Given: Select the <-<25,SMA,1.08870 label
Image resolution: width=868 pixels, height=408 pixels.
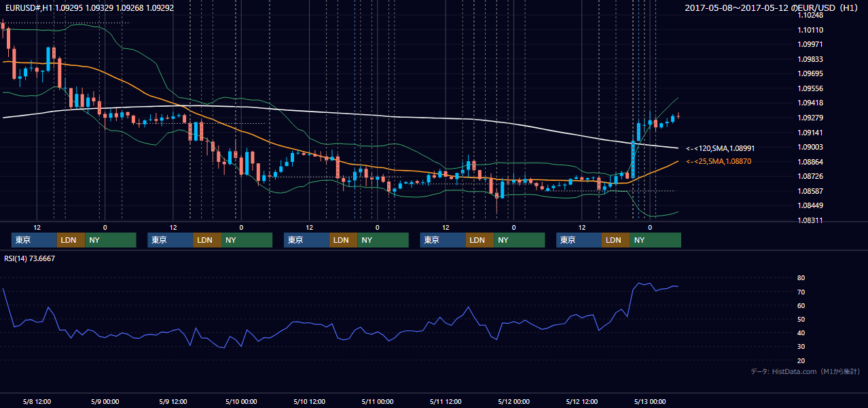Looking at the screenshot, I should (x=719, y=161).
